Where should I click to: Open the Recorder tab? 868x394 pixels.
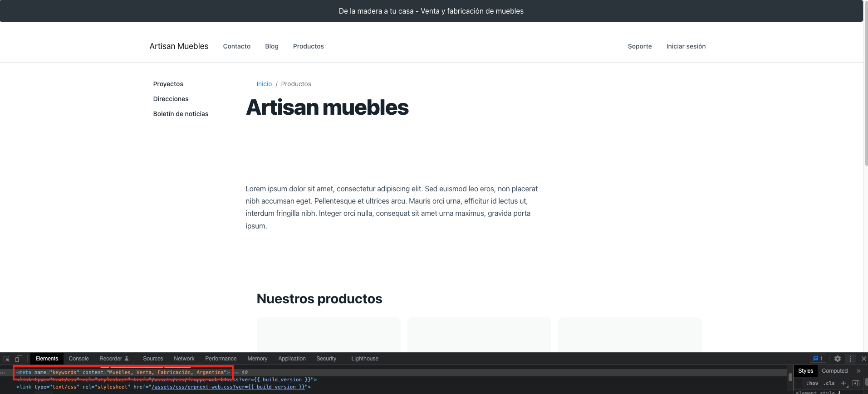pyautogui.click(x=114, y=359)
